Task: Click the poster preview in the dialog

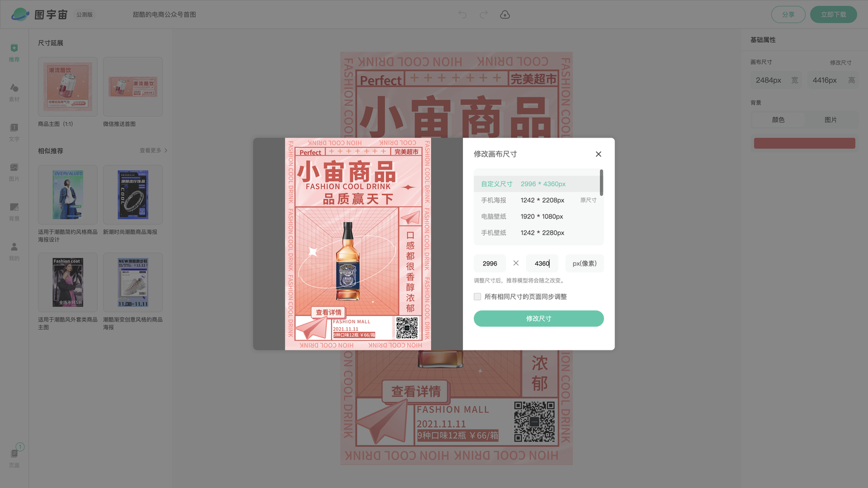Action: (x=358, y=244)
